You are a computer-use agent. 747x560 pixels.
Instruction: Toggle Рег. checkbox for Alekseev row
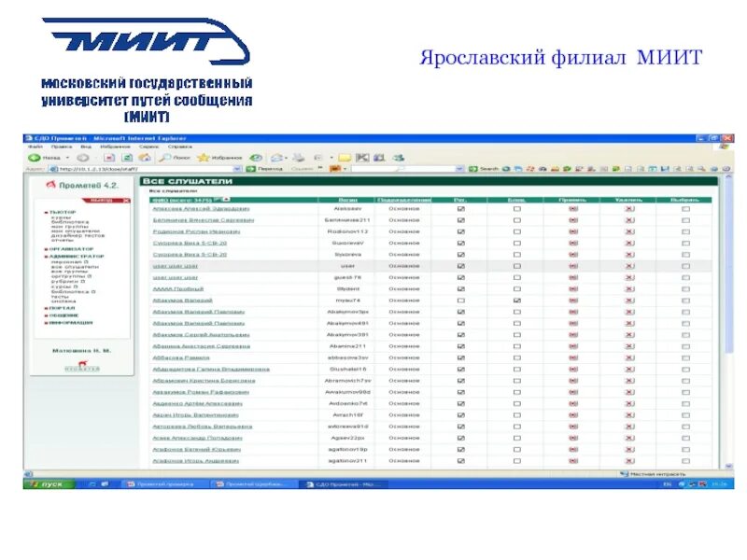460,209
